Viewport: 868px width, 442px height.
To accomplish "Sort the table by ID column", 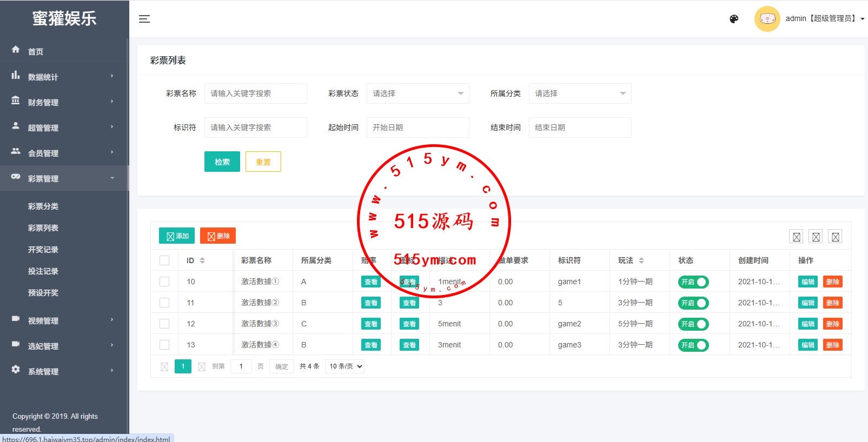I will (202, 260).
